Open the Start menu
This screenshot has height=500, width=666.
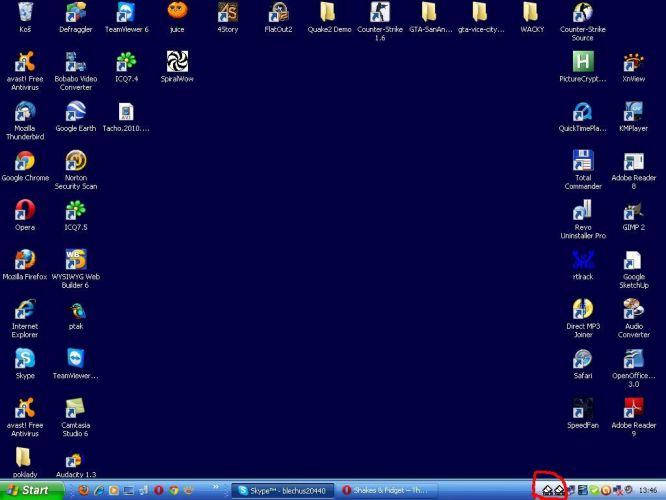[31, 490]
